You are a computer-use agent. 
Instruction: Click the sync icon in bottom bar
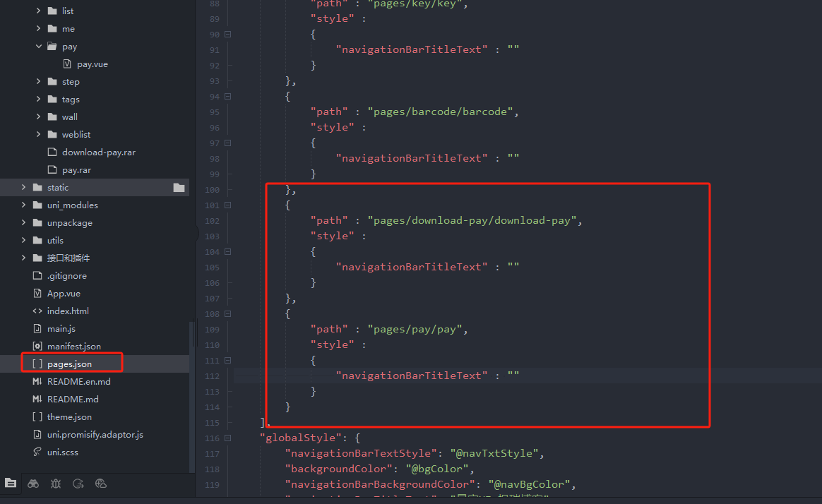pyautogui.click(x=78, y=484)
